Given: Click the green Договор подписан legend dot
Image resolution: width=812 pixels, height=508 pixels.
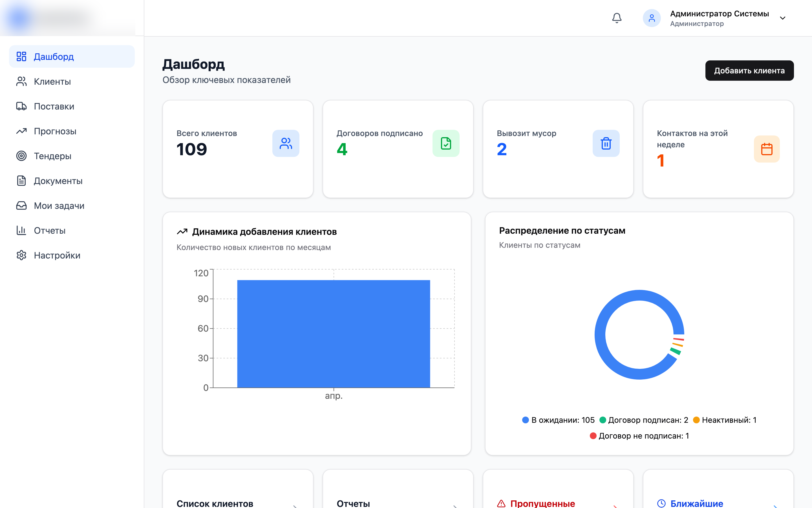Looking at the screenshot, I should [603, 420].
